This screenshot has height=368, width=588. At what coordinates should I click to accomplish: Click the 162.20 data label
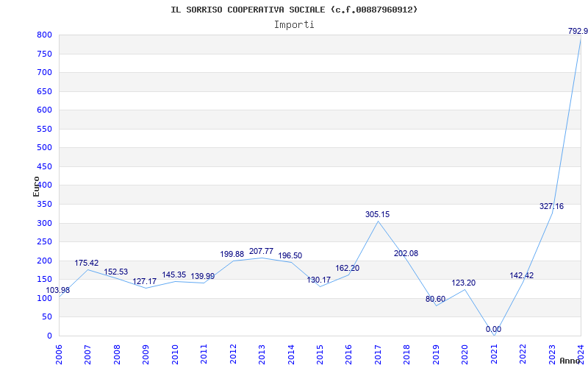point(347,268)
